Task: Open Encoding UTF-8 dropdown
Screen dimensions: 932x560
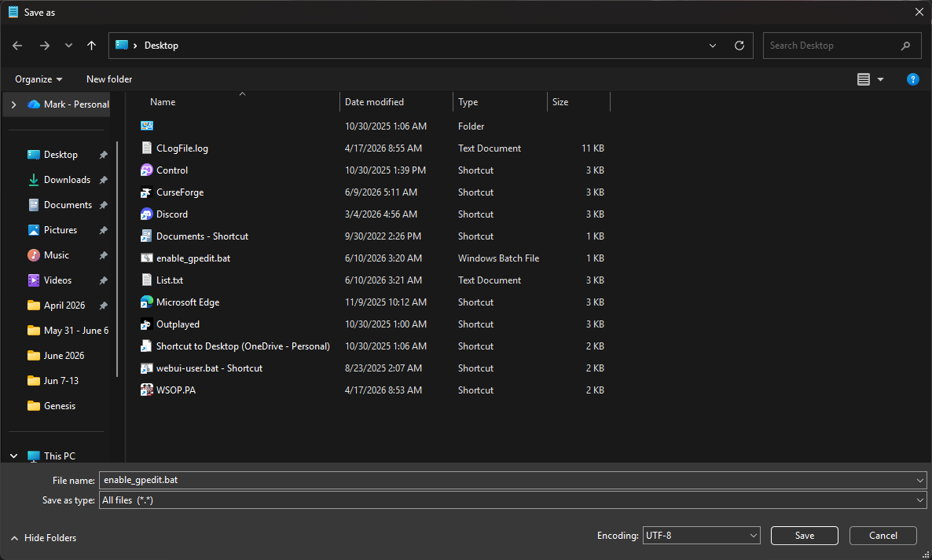Action: coord(702,536)
